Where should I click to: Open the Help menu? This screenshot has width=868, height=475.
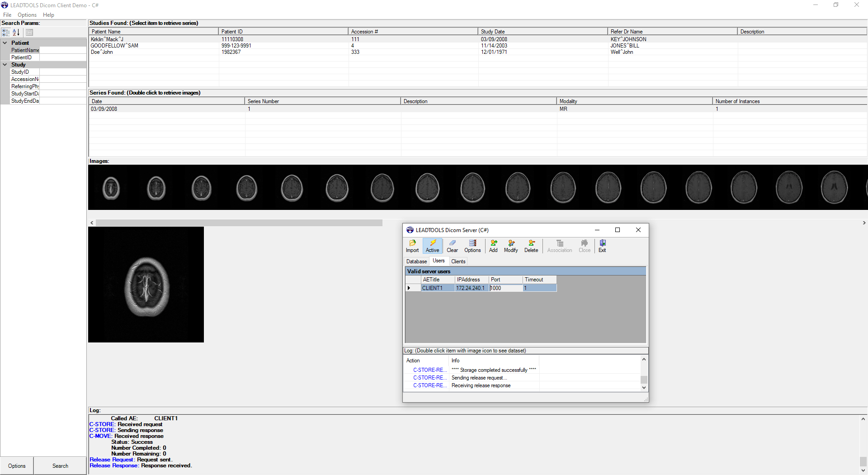48,14
